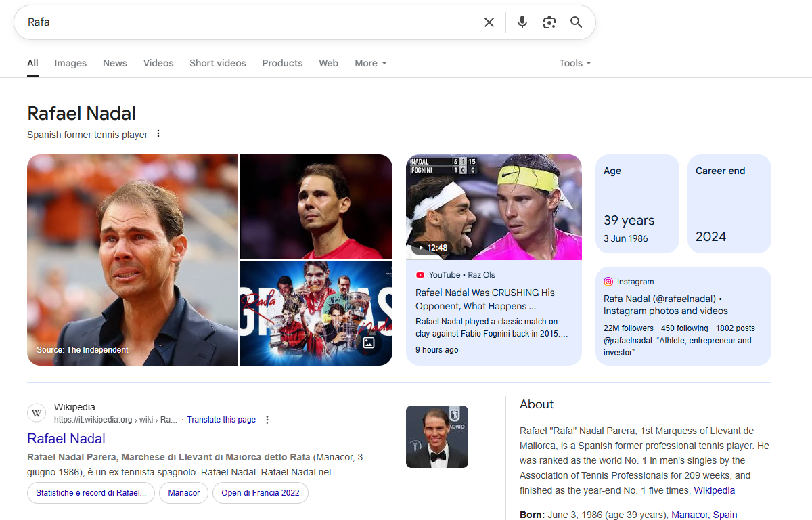Screen dimensions: 812x520
Task: Click the 3 Jun 1986 birth date text
Action: click(x=626, y=238)
